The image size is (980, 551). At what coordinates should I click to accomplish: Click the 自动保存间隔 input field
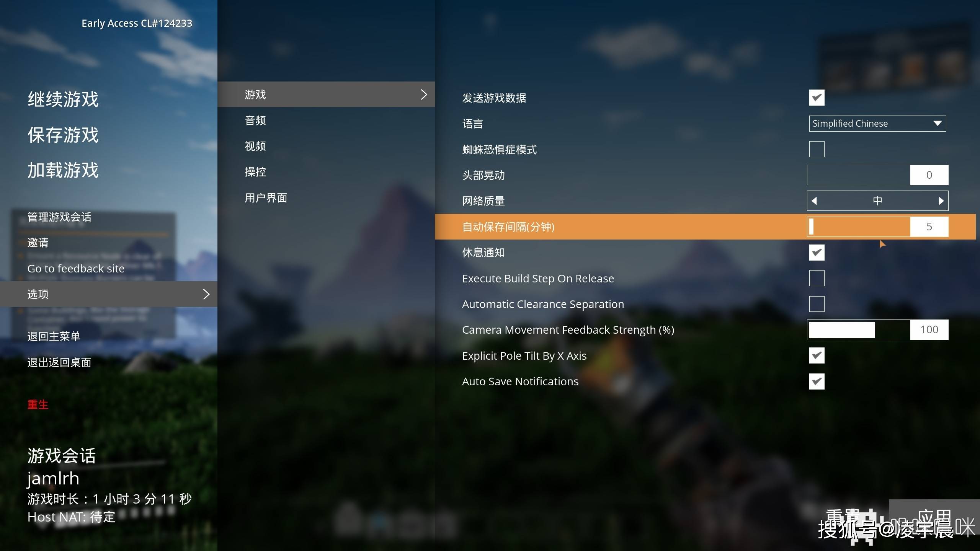pyautogui.click(x=929, y=227)
